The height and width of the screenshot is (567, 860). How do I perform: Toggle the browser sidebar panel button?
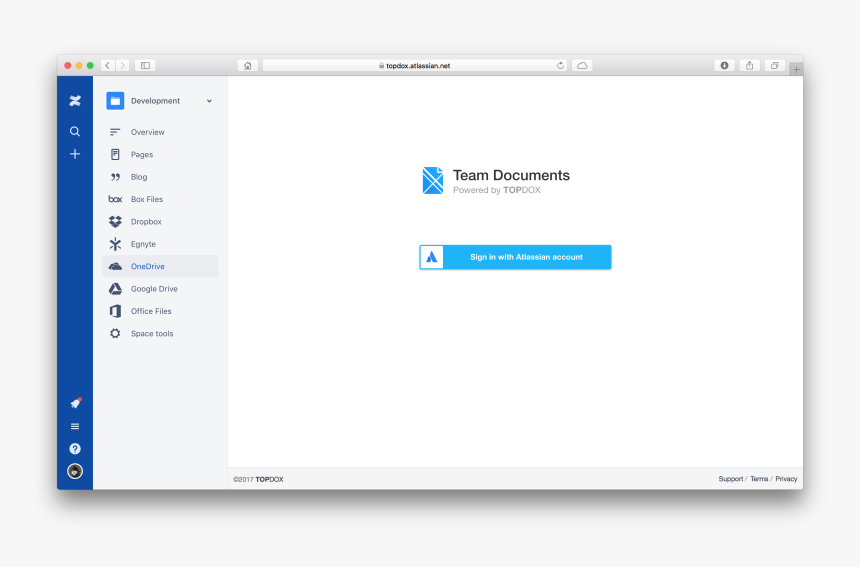click(x=145, y=65)
